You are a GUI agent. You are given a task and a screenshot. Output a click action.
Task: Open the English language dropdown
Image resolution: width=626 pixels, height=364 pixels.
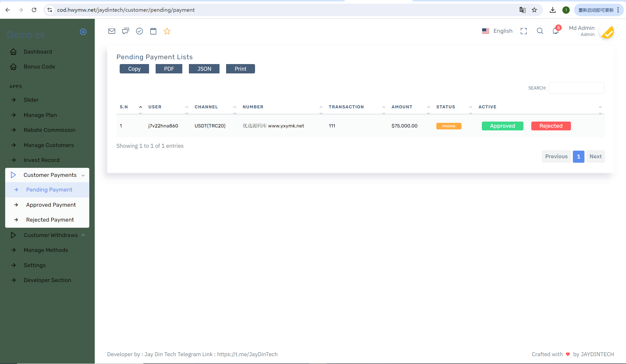pos(497,31)
